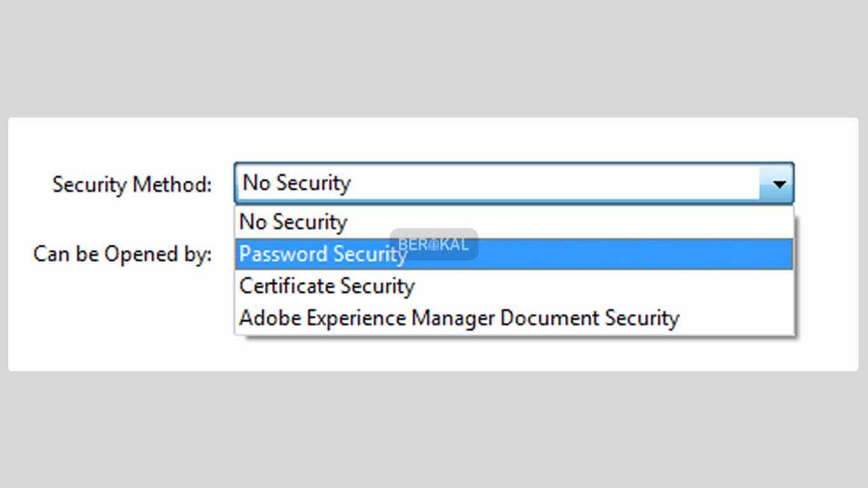Click the Security Method combo box field
Screen dimensions: 868x488
point(514,184)
